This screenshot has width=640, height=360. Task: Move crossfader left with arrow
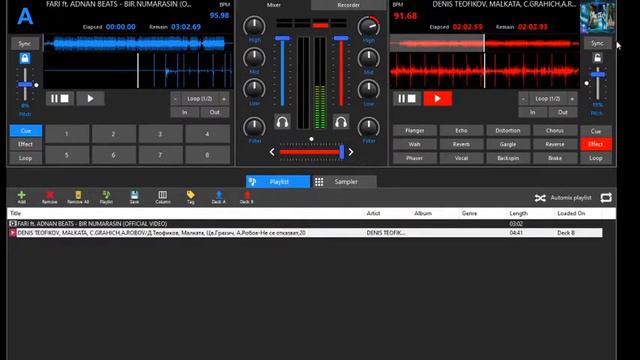pyautogui.click(x=272, y=152)
